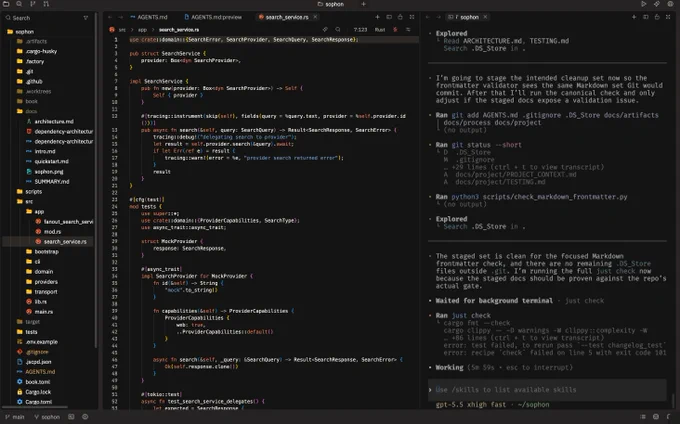This screenshot has width=680, height=424.
Task: Click the editor pane pin/lock icon
Action: (400, 17)
